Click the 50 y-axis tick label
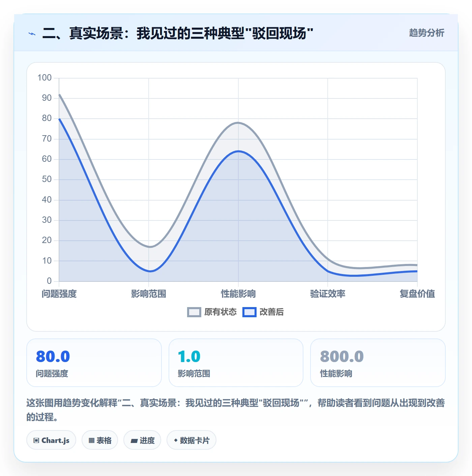Image resolution: width=472 pixels, height=476 pixels. click(x=47, y=179)
